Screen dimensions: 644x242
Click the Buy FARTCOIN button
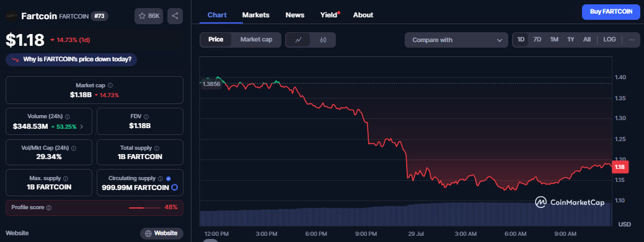point(611,12)
